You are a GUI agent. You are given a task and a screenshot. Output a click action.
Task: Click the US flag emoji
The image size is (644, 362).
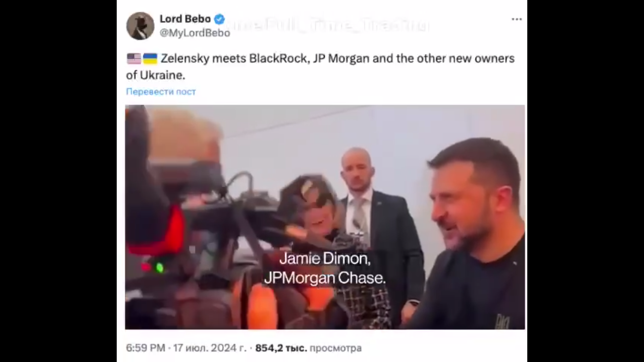pos(134,59)
